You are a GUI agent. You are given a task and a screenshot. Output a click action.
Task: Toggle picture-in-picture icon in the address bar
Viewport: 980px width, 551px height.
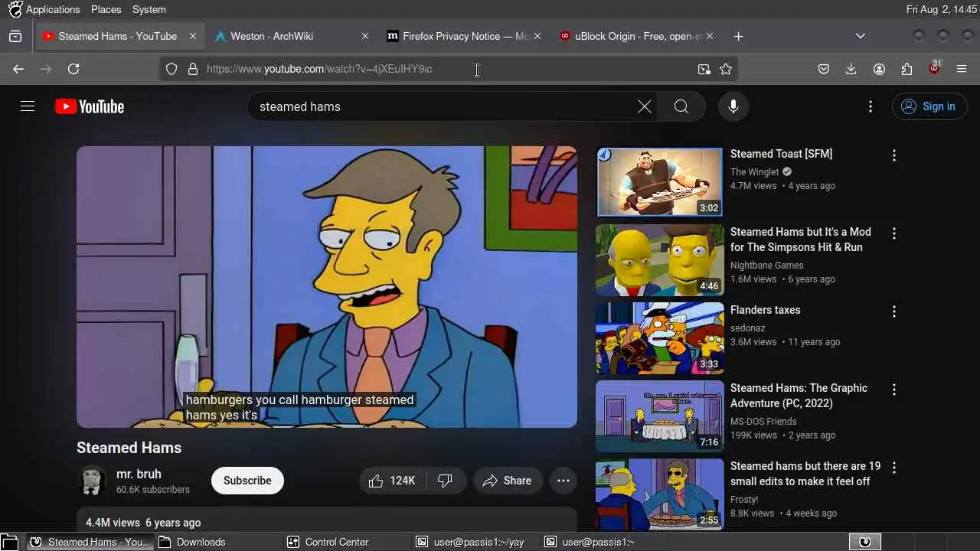(704, 69)
